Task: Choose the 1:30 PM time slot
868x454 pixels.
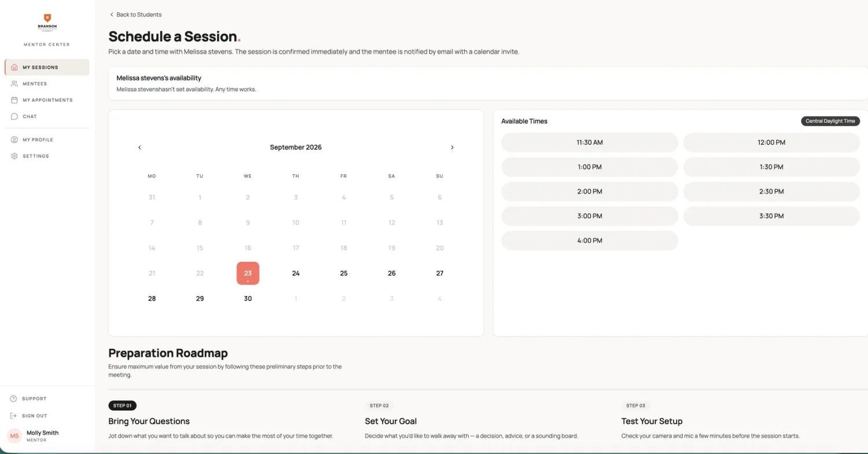Action: point(771,167)
